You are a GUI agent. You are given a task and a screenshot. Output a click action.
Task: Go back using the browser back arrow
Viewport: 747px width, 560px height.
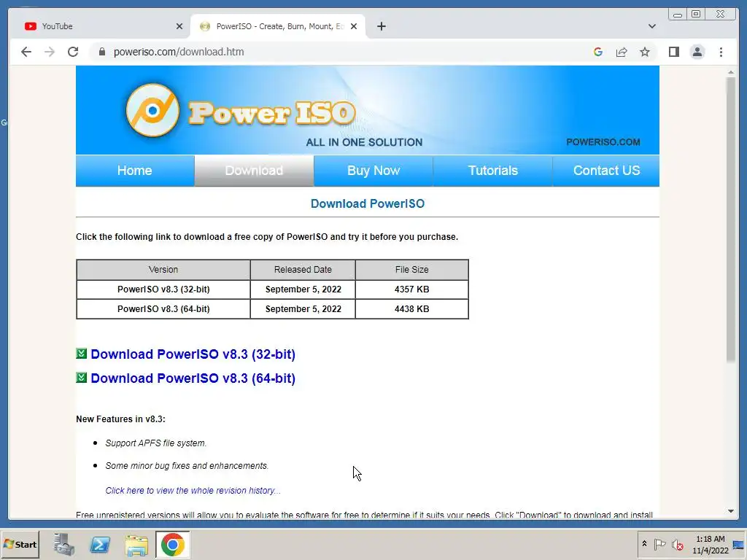(x=26, y=52)
